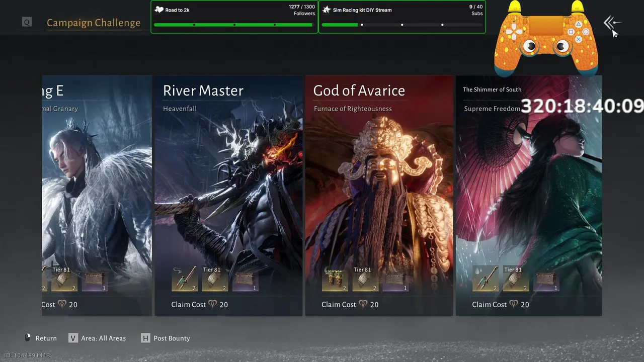The image size is (644, 362).
Task: Select the Campaign Challenge tab
Action: (x=94, y=23)
